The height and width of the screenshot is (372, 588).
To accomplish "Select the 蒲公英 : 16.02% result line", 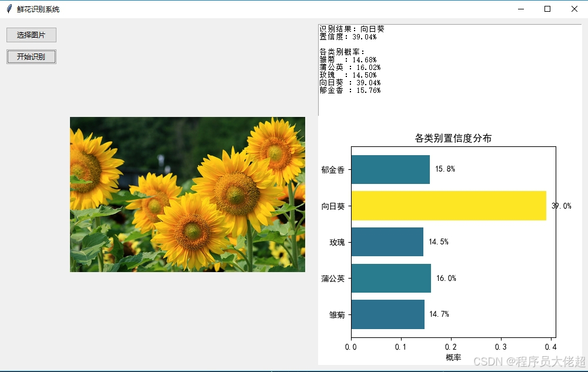I will (350, 68).
